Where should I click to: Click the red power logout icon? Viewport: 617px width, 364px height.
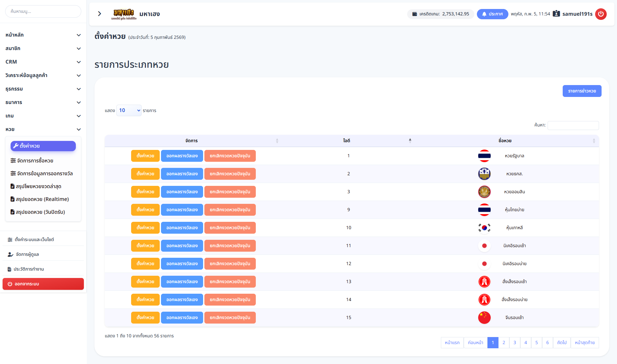point(601,14)
